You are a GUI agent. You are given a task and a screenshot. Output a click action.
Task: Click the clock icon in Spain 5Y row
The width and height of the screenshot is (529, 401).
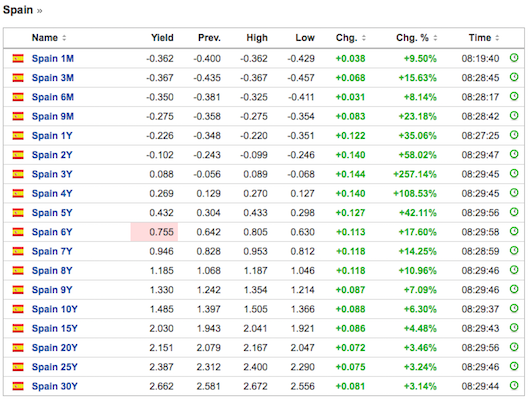[x=513, y=212]
